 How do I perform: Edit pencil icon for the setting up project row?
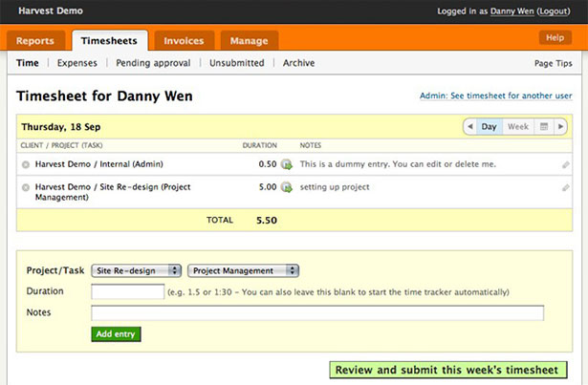coord(565,187)
